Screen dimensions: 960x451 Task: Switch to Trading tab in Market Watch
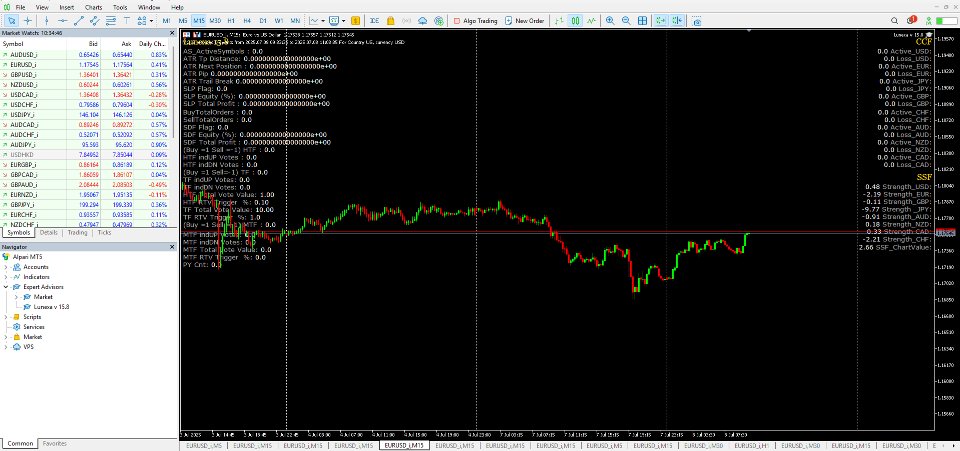[77, 233]
